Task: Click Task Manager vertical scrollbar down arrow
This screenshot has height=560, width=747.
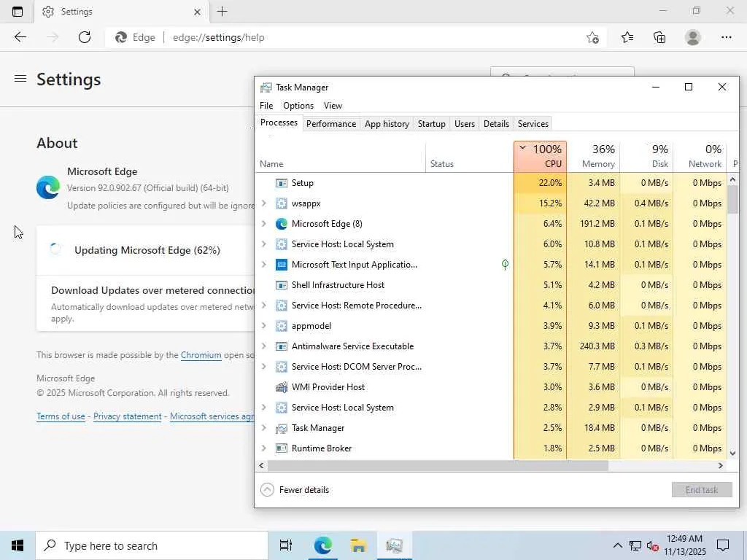Action: coord(732,454)
